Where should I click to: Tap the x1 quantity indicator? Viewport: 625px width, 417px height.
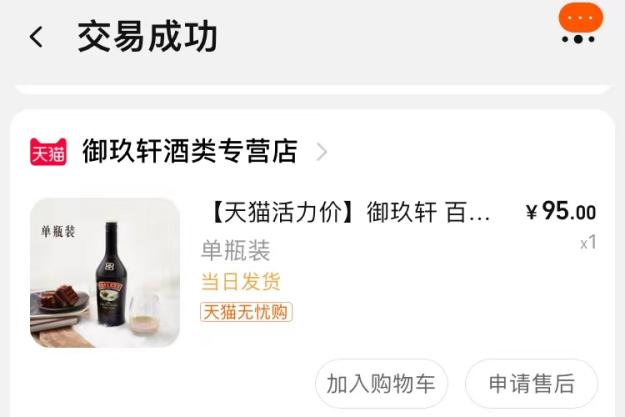(x=588, y=242)
